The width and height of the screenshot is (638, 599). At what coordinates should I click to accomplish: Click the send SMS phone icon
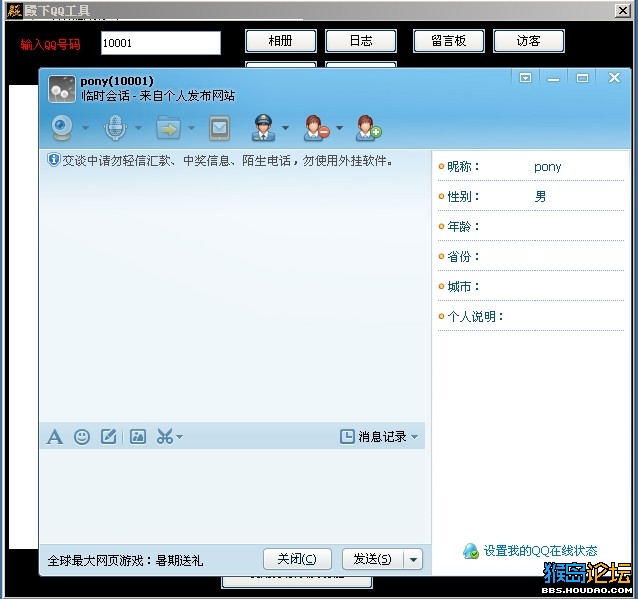pyautogui.click(x=220, y=128)
